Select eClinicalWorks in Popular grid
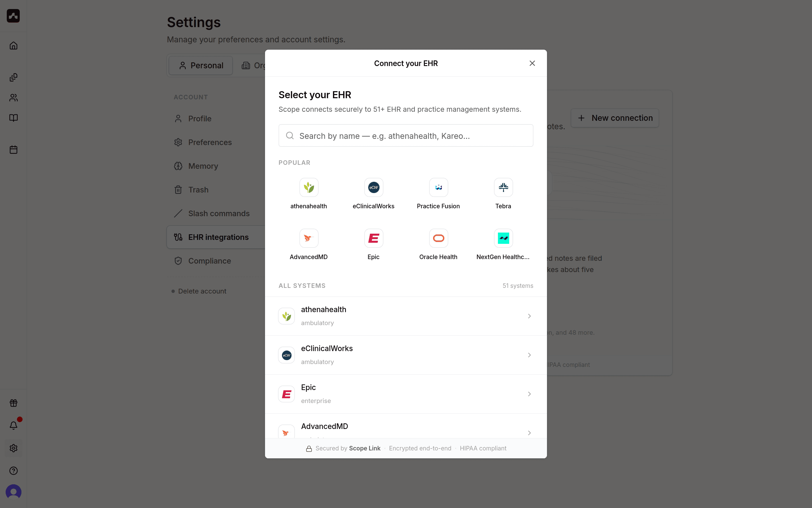This screenshot has height=508, width=812. 374,194
